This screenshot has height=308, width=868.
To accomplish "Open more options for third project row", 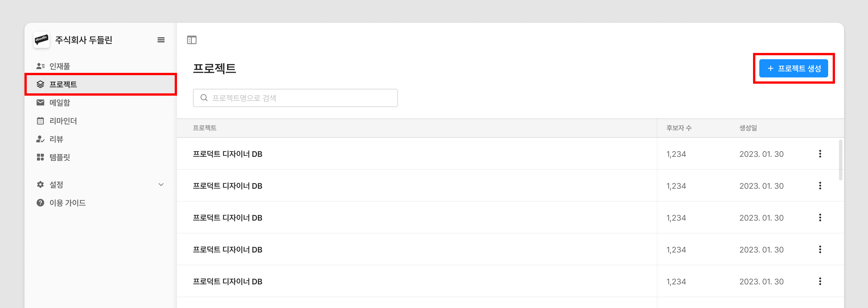I will click(820, 217).
